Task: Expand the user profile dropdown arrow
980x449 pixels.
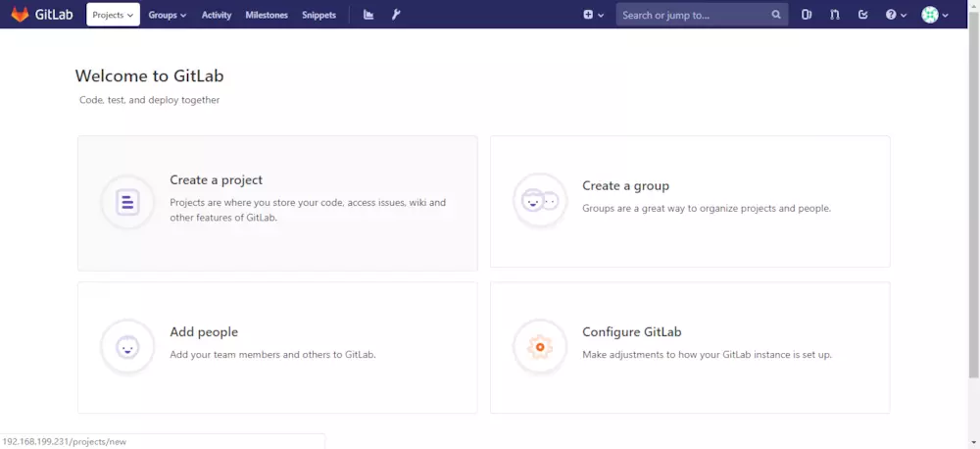Action: tap(945, 15)
